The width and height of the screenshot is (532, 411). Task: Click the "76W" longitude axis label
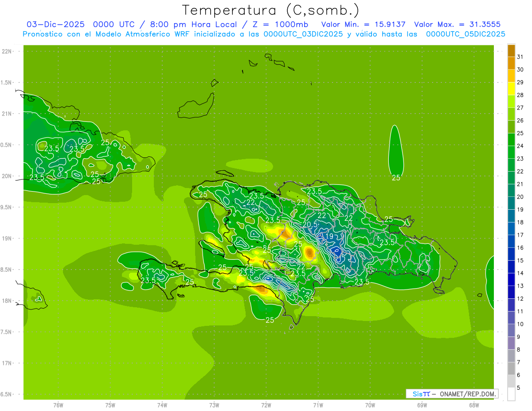pos(58,405)
